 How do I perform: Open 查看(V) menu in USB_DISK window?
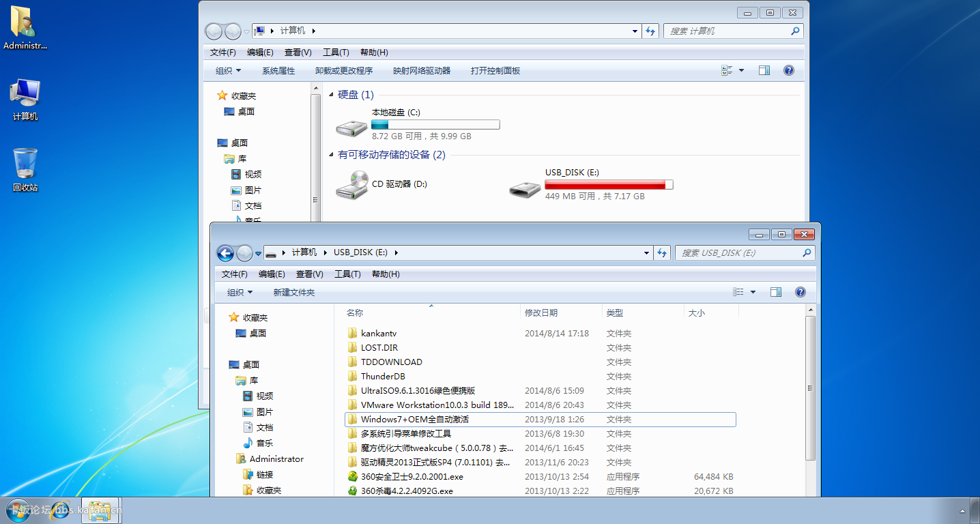coord(309,274)
